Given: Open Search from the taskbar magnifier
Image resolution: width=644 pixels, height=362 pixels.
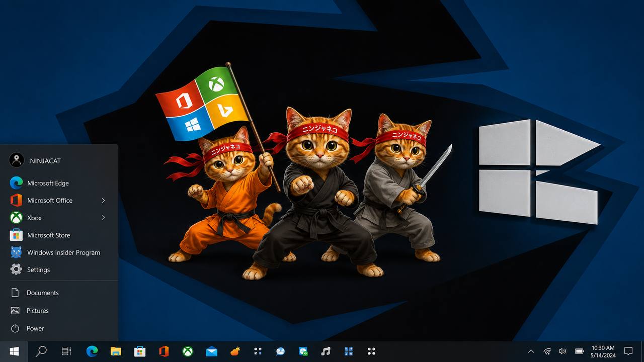Looking at the screenshot, I should click(41, 351).
